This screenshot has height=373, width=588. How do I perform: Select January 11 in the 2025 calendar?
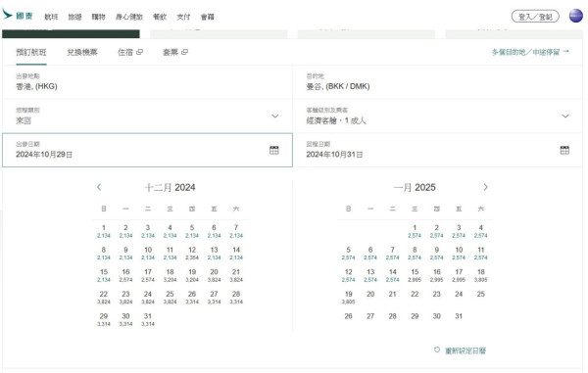click(x=481, y=254)
